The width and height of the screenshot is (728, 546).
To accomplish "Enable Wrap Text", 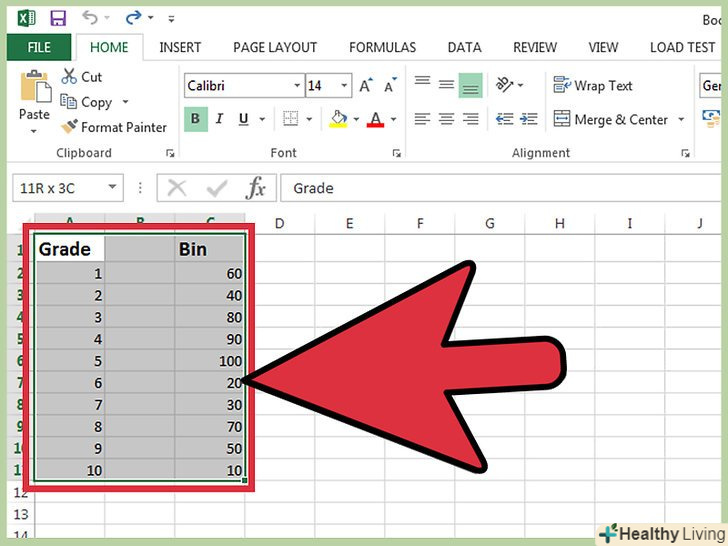I will coord(593,85).
